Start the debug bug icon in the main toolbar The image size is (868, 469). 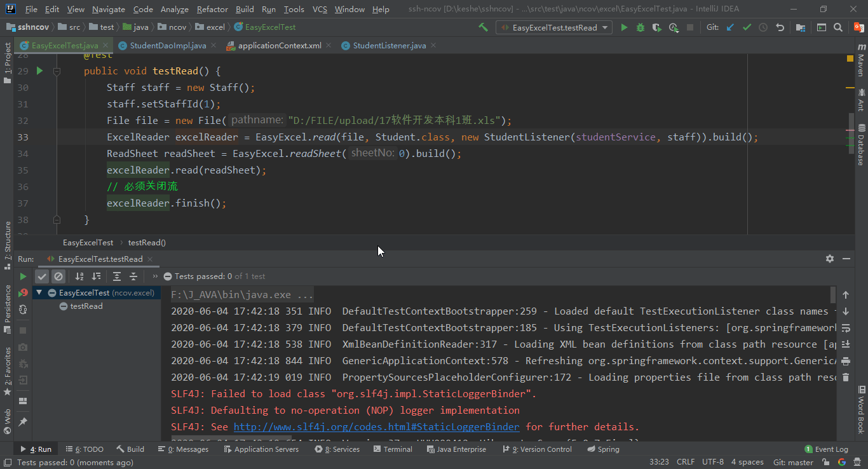[x=641, y=27]
